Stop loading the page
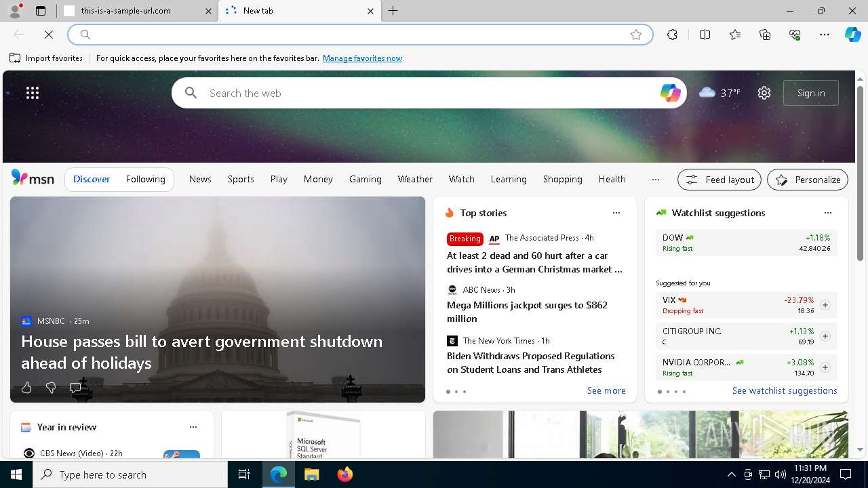This screenshot has width=868, height=488. 49,35
